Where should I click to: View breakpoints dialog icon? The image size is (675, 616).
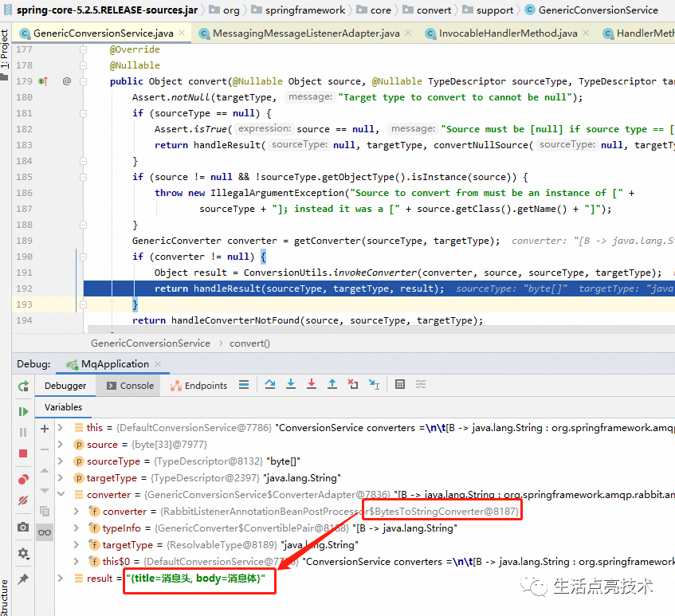tap(23, 479)
